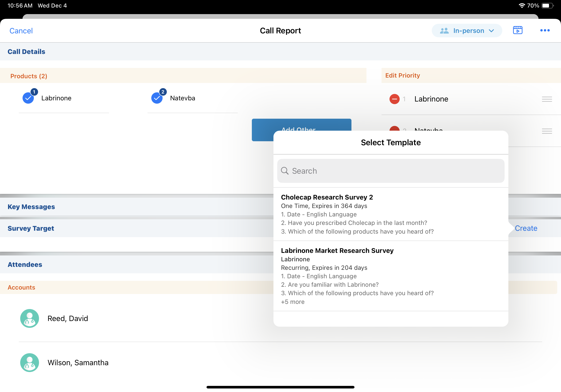Uncheck the Natevba product checkbox

click(x=157, y=98)
